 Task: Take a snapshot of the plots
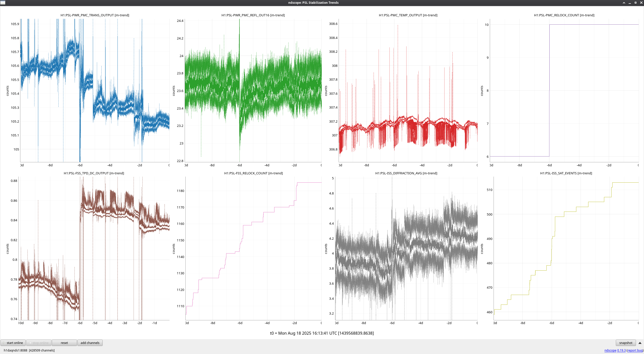[626, 343]
